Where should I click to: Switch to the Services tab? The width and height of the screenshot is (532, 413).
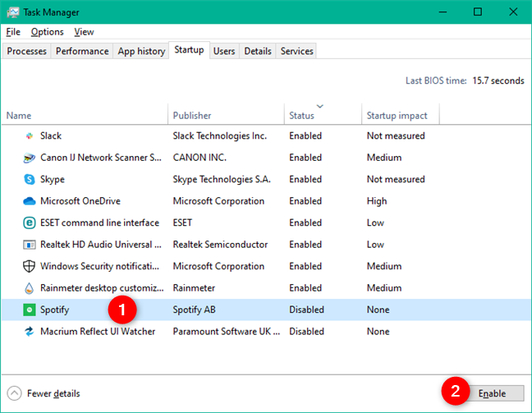(x=296, y=51)
